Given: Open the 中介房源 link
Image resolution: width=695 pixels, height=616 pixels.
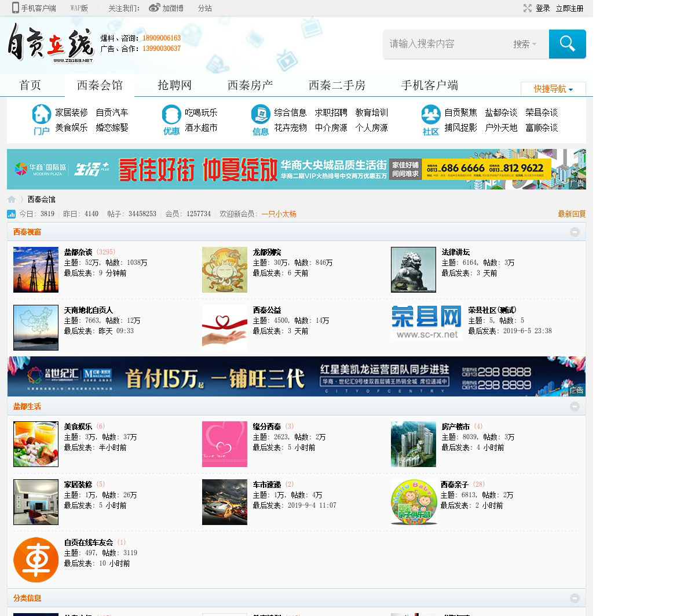Looking at the screenshot, I should click(x=331, y=127).
